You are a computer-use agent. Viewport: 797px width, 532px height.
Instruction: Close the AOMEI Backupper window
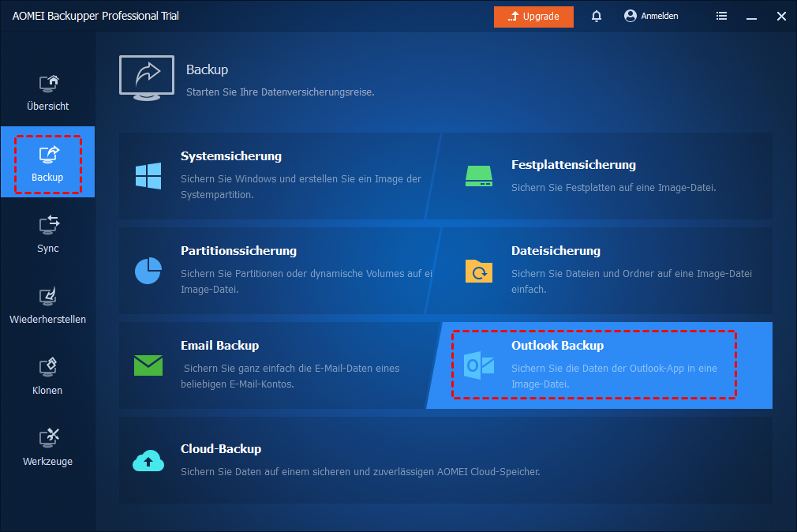(x=781, y=17)
